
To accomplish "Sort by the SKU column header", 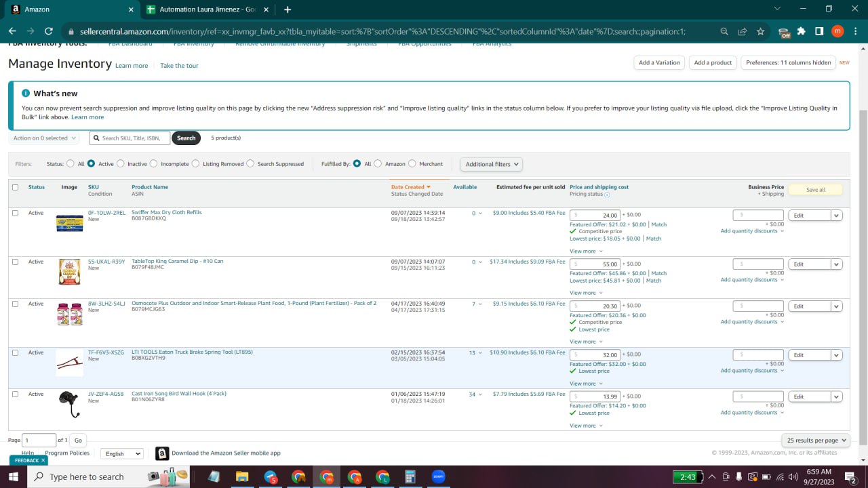I will click(x=94, y=187).
